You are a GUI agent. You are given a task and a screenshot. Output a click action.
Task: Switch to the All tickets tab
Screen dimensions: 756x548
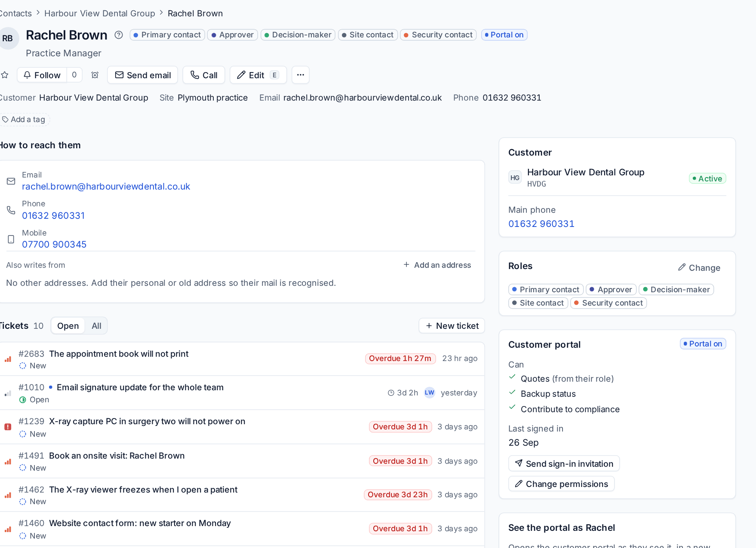pos(96,326)
